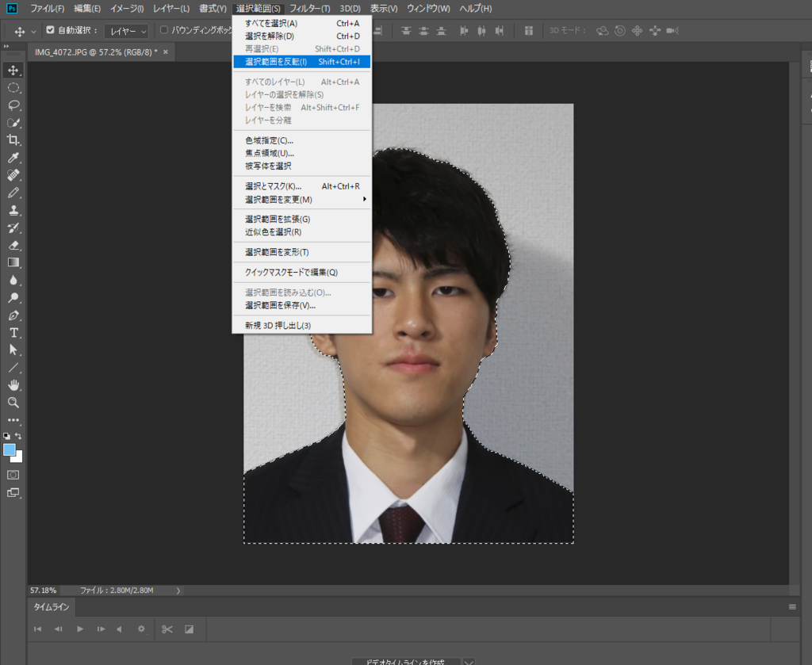This screenshot has width=812, height=665.
Task: Select the Elliptical Marquee tool
Action: (13, 87)
